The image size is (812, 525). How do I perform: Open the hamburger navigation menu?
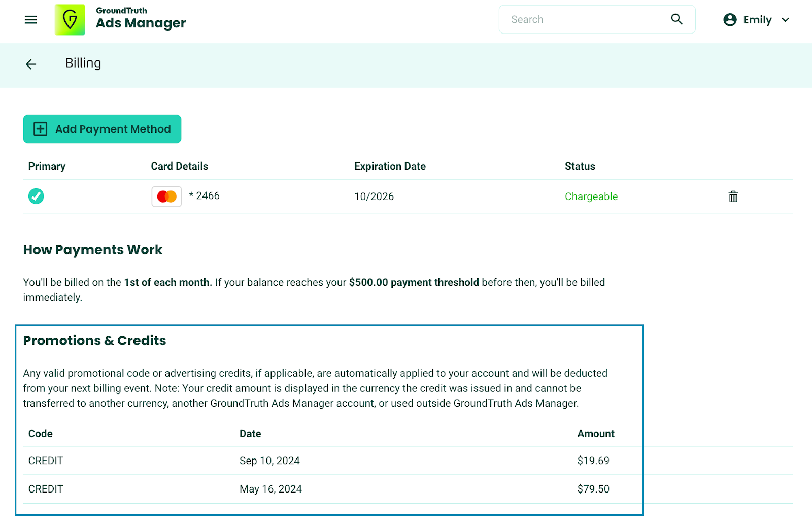point(31,20)
